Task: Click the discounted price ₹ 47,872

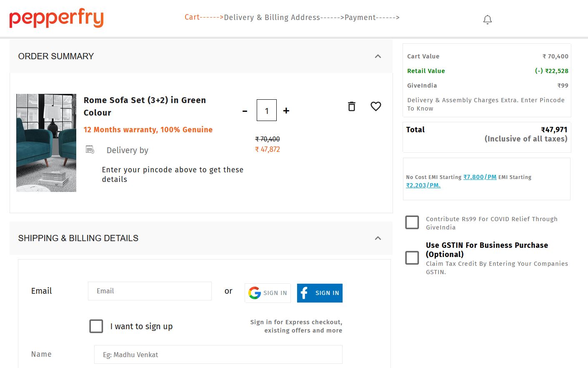Action: click(268, 149)
